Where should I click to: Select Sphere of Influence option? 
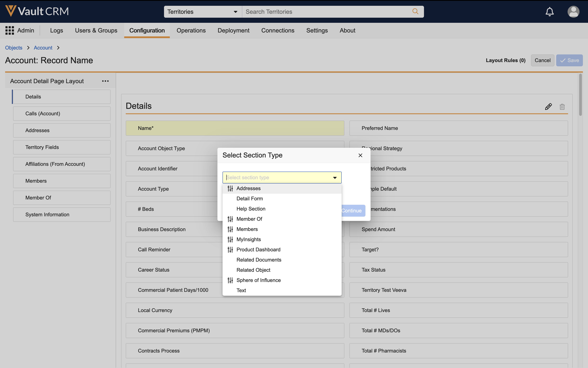(x=258, y=280)
